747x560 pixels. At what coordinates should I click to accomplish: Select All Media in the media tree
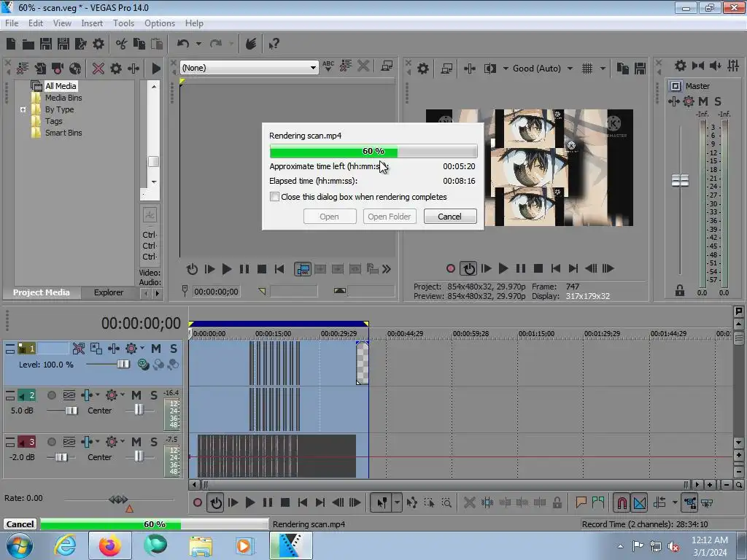coord(61,86)
